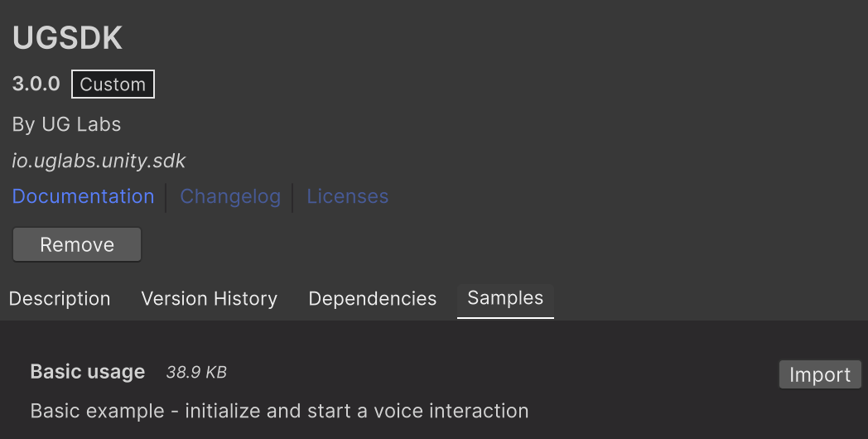Viewport: 868px width, 439px height.
Task: Click the 38.9 KB sample size
Action: [x=196, y=373]
